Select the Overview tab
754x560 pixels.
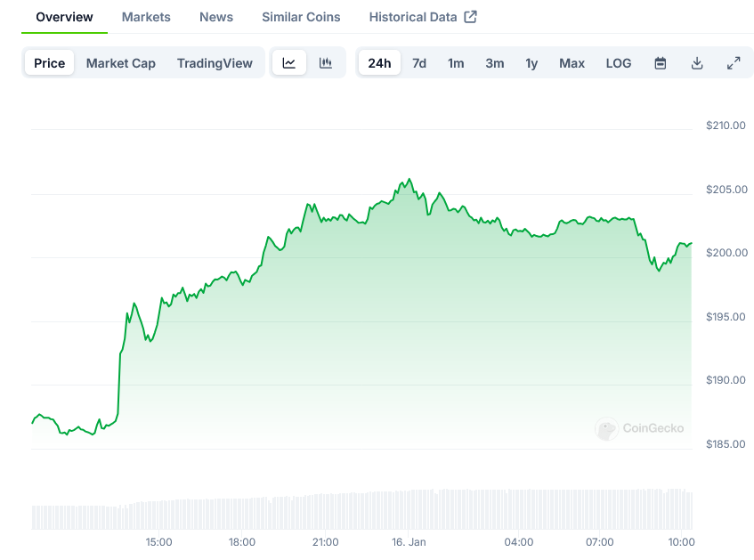click(x=64, y=17)
